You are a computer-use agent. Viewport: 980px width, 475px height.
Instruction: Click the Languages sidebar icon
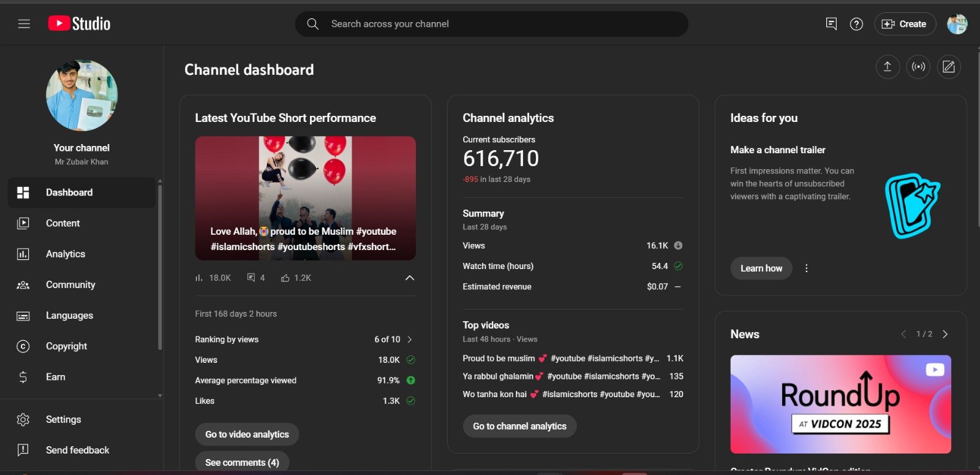click(23, 316)
